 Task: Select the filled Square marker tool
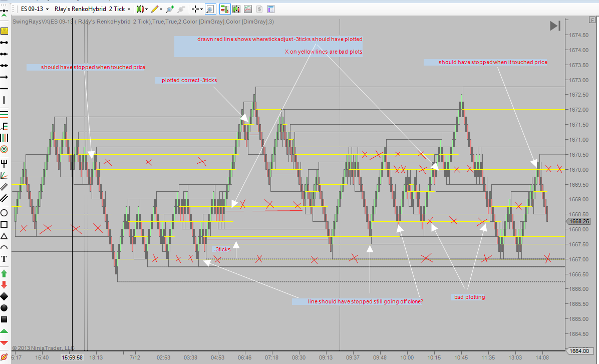pos(4,319)
